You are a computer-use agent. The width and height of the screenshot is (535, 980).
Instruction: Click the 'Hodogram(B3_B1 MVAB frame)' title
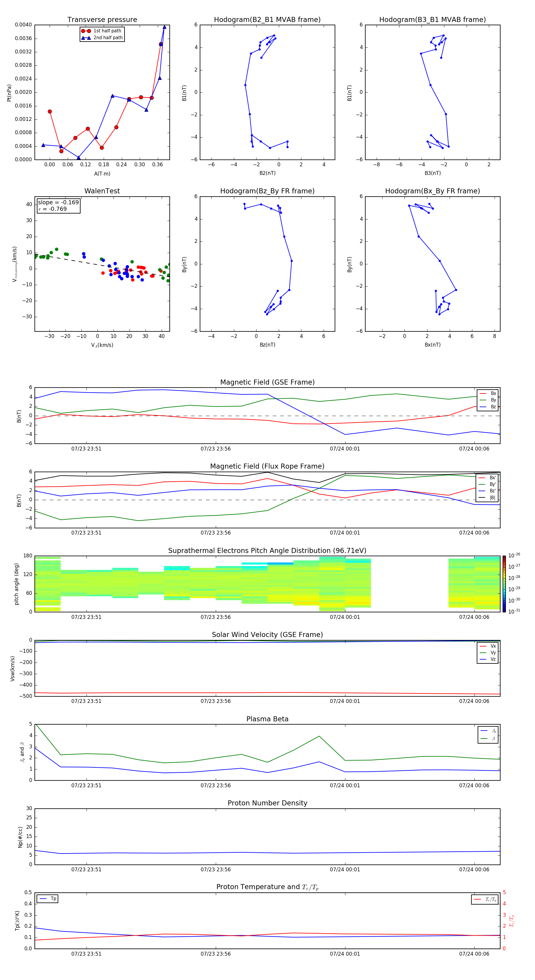(x=432, y=20)
